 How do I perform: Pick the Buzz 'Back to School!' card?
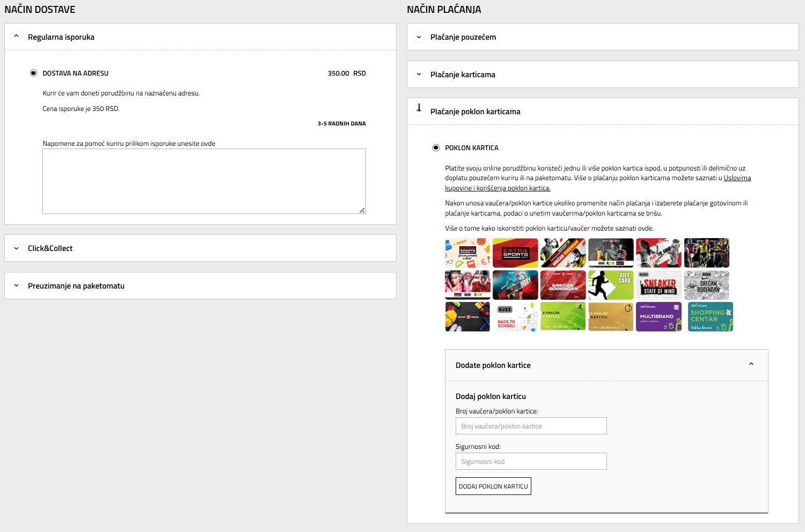(515, 317)
